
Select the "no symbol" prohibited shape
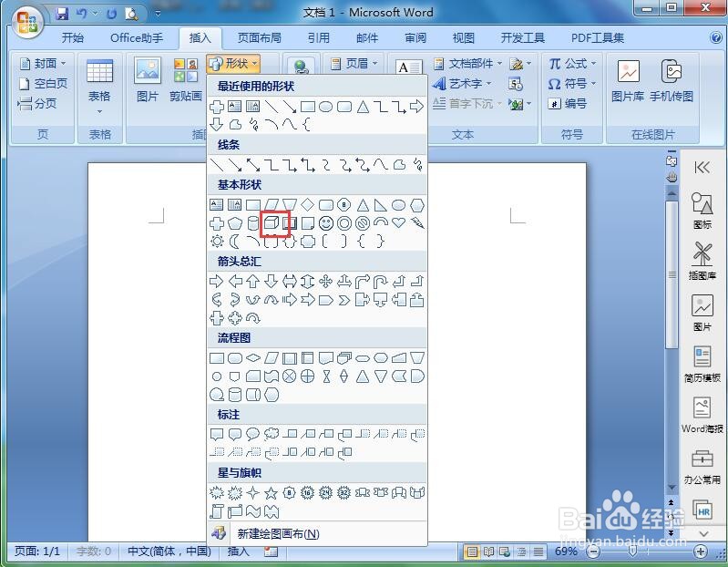[362, 223]
